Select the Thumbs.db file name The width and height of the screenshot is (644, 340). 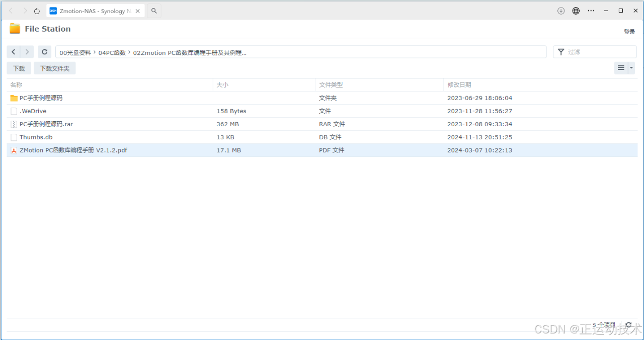[x=36, y=137]
